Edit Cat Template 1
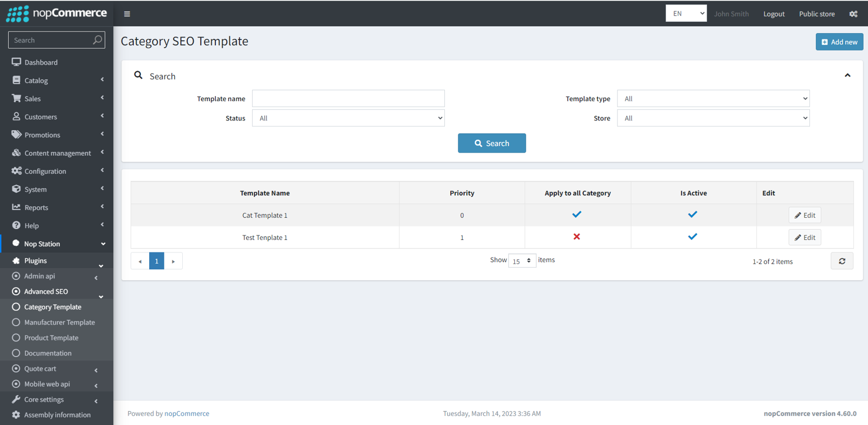The width and height of the screenshot is (868, 425). click(805, 215)
